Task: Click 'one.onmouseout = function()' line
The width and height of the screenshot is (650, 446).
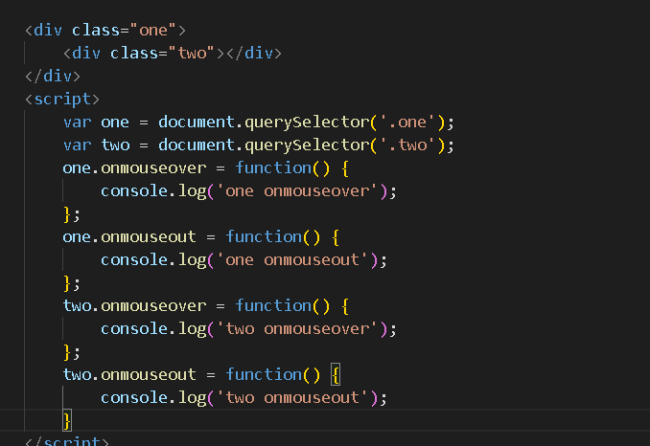Action: coord(201,237)
